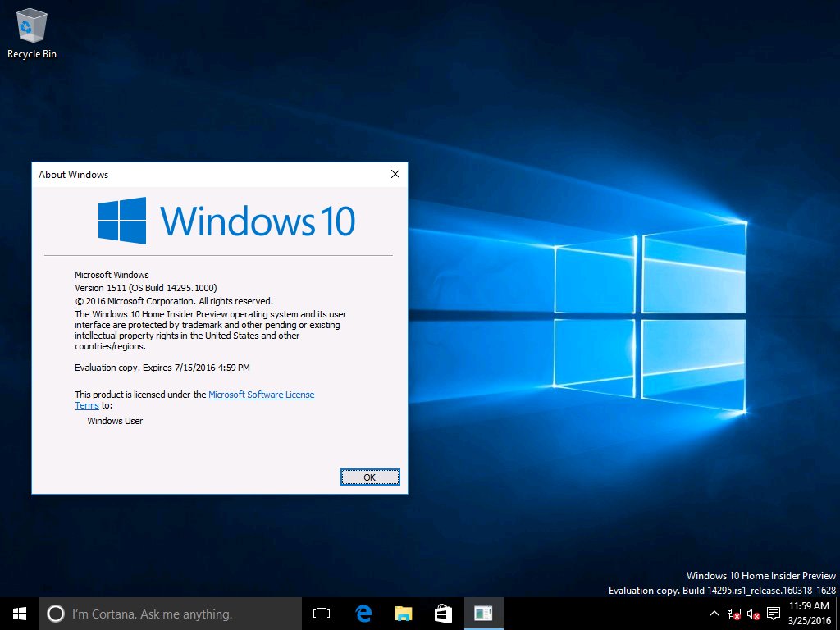
Task: Click OK in About Windows dialog
Action: pyautogui.click(x=370, y=477)
